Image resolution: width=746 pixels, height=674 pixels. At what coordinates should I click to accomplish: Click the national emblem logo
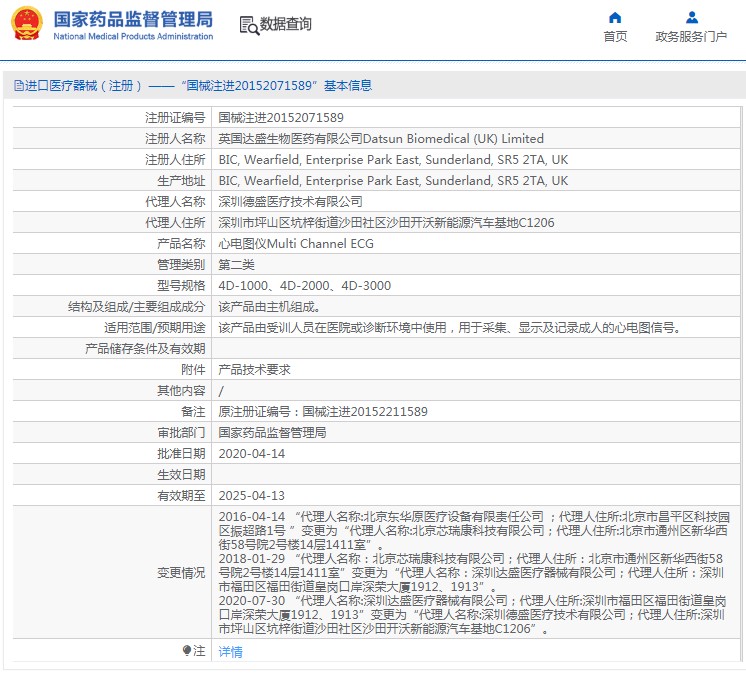tap(27, 24)
